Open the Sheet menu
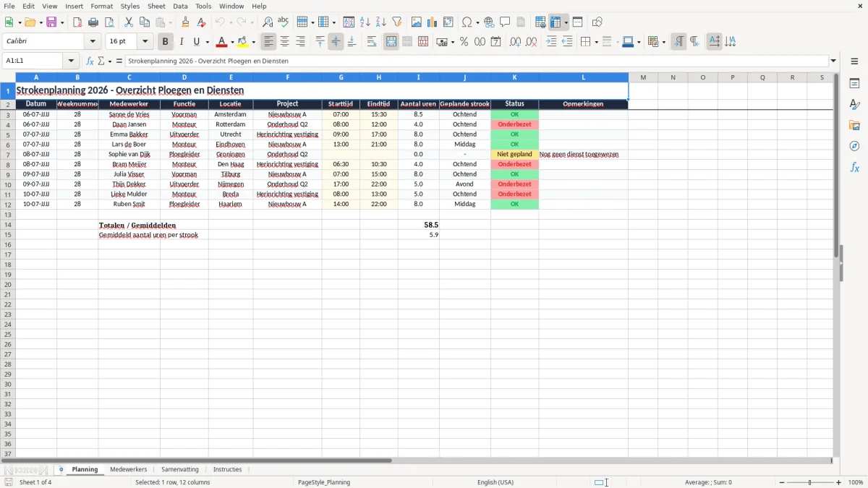Viewport: 868px width, 488px height. [156, 6]
